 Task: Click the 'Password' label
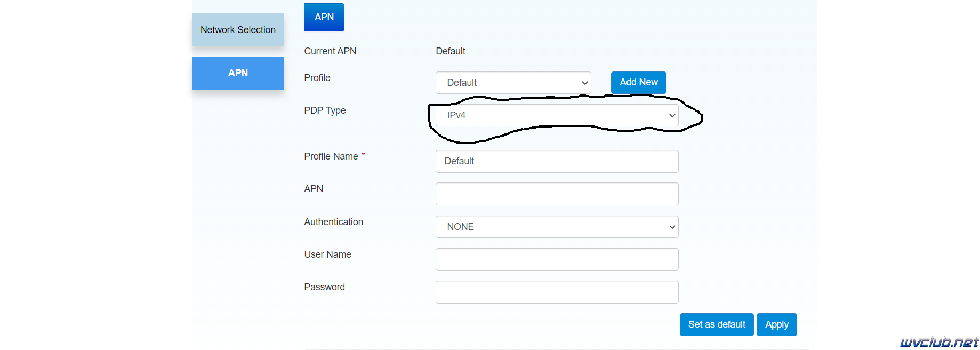324,287
